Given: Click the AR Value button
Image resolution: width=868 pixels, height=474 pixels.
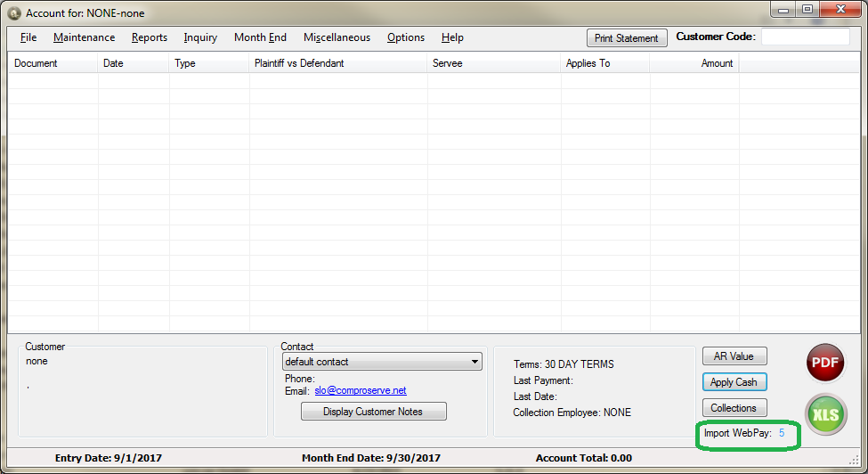Looking at the screenshot, I should pyautogui.click(x=734, y=356).
